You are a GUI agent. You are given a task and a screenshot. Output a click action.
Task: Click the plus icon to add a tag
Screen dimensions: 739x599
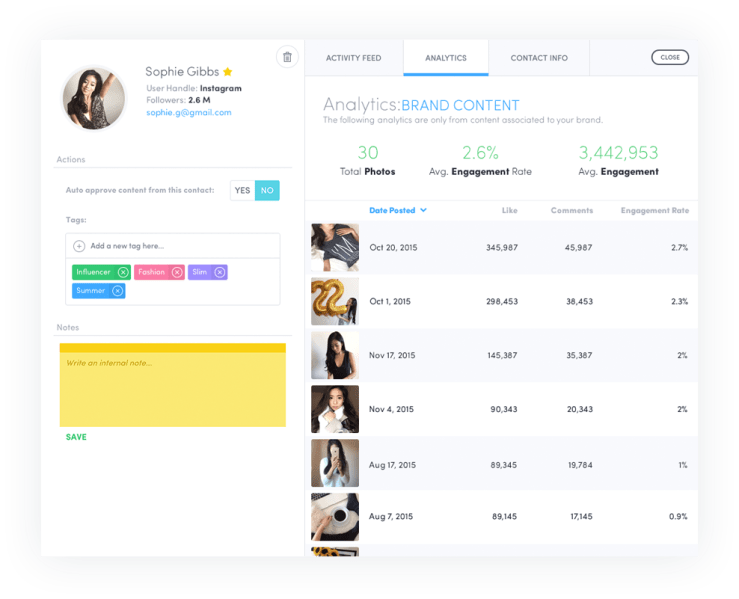click(79, 246)
